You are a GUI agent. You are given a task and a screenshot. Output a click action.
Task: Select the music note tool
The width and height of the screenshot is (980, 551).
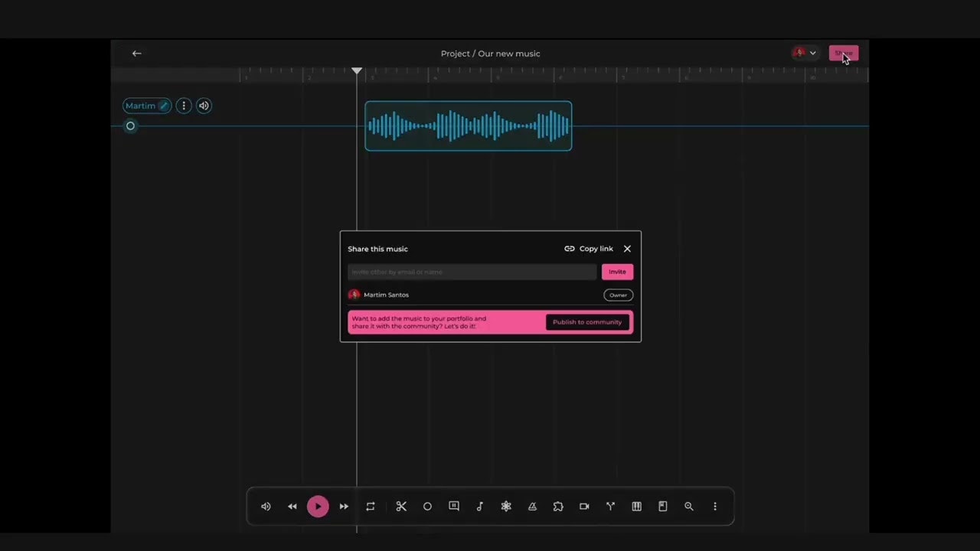480,507
